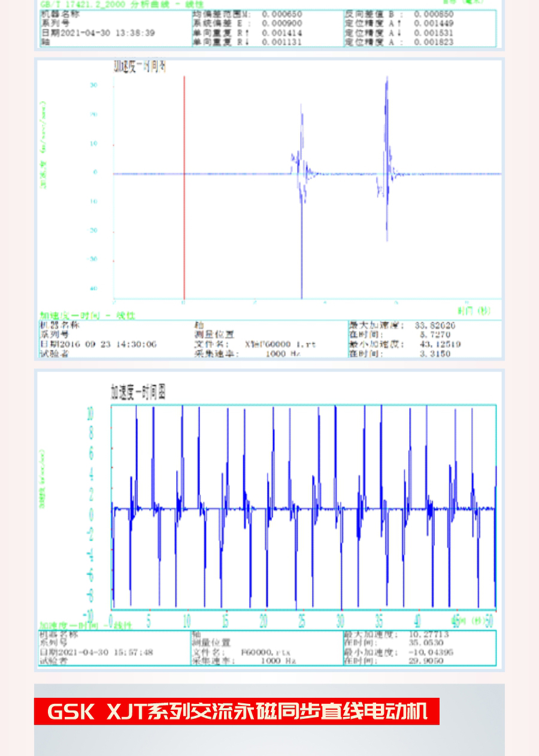Click the time value 29.9050

pyautogui.click(x=426, y=661)
